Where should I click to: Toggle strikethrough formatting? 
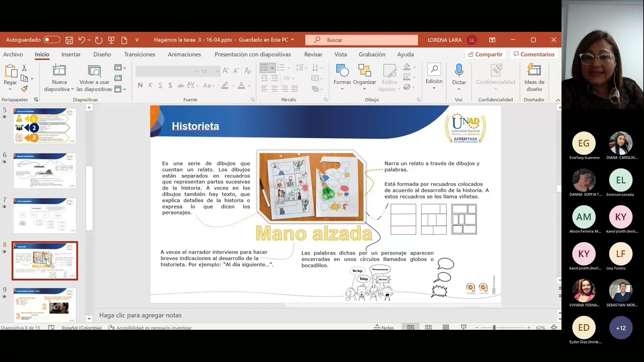click(x=180, y=85)
